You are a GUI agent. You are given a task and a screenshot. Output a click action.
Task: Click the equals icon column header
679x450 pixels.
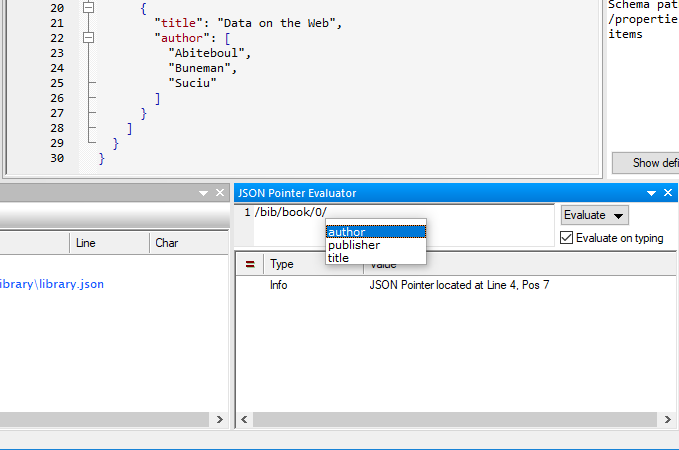point(250,264)
